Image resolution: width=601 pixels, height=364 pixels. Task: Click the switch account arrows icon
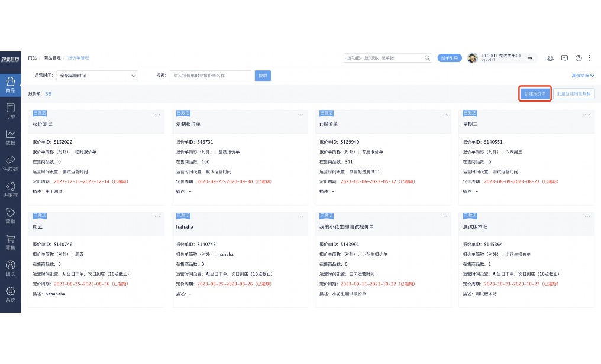(x=529, y=58)
